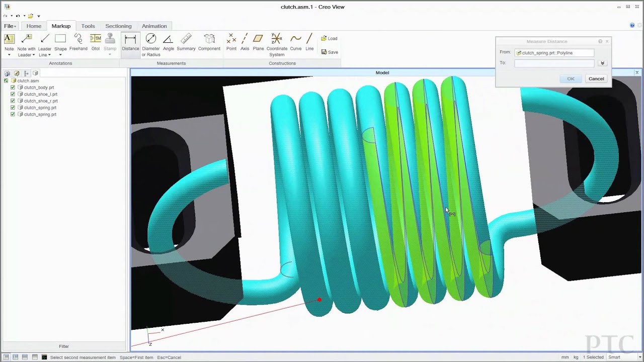Viewport: 644px width, 362px height.
Task: Select clutch_shoe_r.prt in the tree
Action: point(41,101)
